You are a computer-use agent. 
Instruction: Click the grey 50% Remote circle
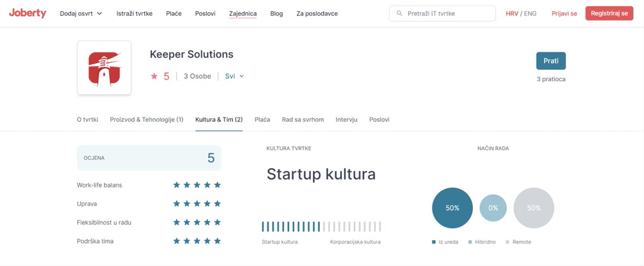click(x=534, y=208)
